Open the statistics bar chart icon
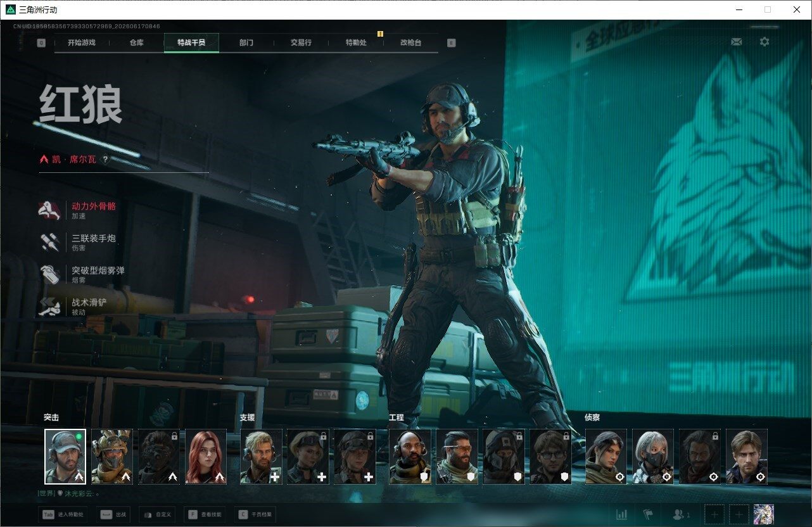This screenshot has width=812, height=527. 622,514
